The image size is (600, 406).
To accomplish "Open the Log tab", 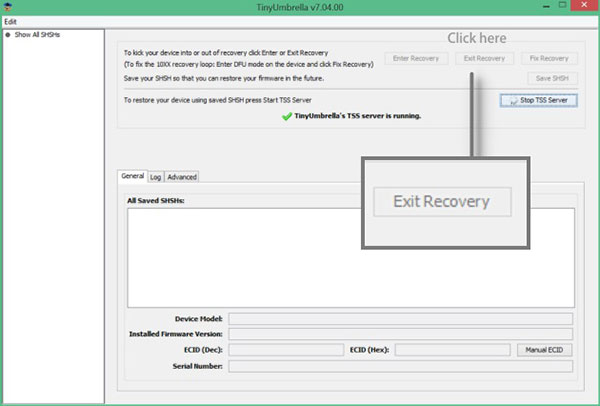I will (155, 177).
